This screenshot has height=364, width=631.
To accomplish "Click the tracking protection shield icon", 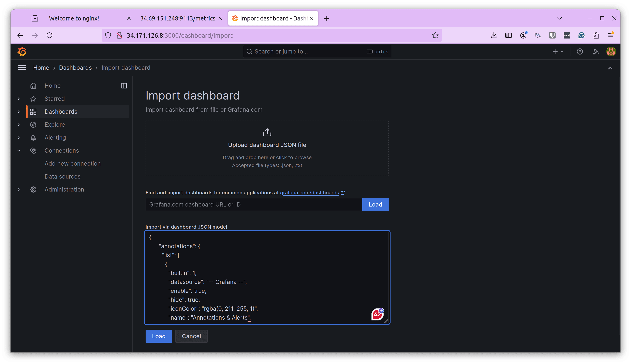I will 108,35.
